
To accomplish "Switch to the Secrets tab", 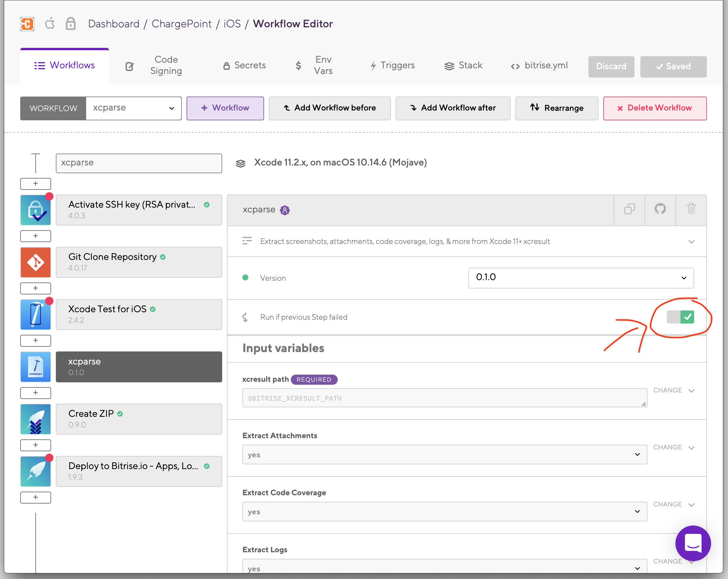I will click(245, 66).
